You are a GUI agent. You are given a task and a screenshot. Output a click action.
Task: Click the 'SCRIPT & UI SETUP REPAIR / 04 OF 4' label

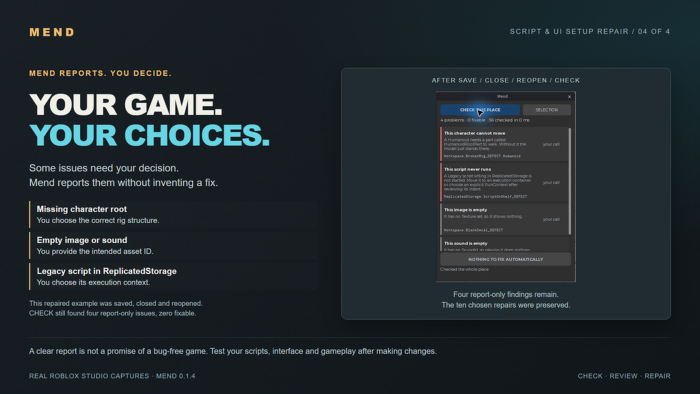(590, 32)
